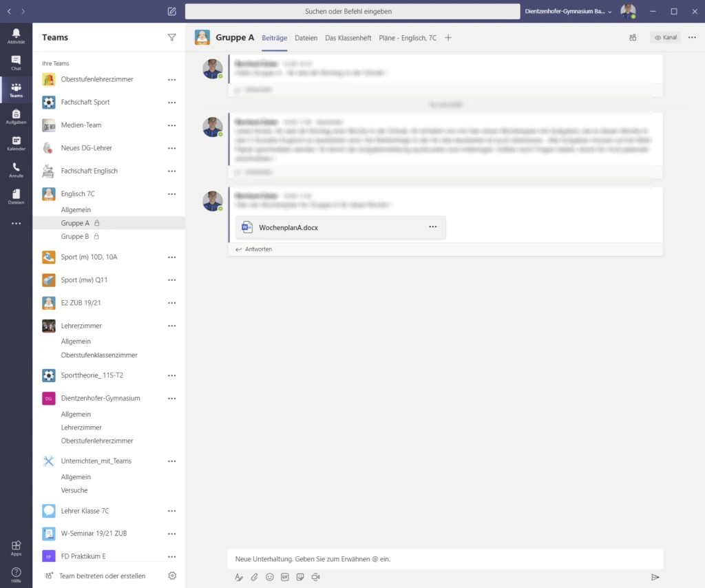Open the Kalender icon
This screenshot has height=588, width=705.
(15, 143)
